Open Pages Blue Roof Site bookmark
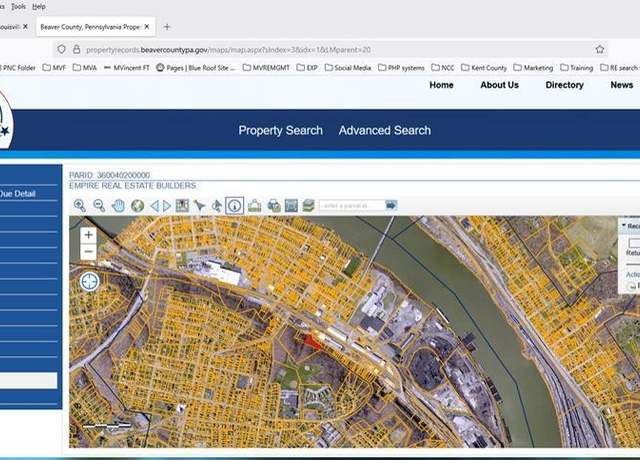Screen dimensions: 640x460 pos(196,68)
